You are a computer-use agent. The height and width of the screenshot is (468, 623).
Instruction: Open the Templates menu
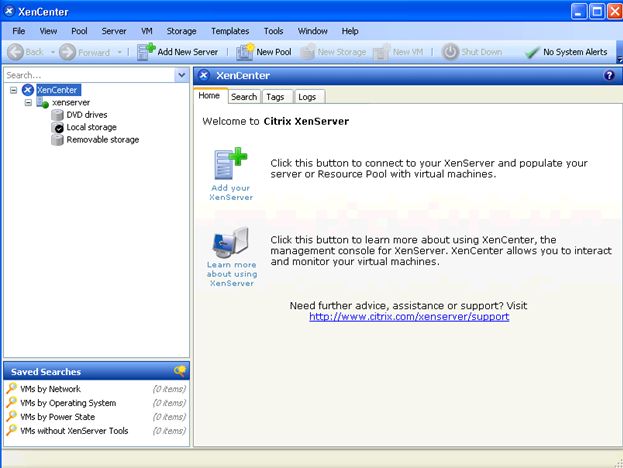(230, 31)
